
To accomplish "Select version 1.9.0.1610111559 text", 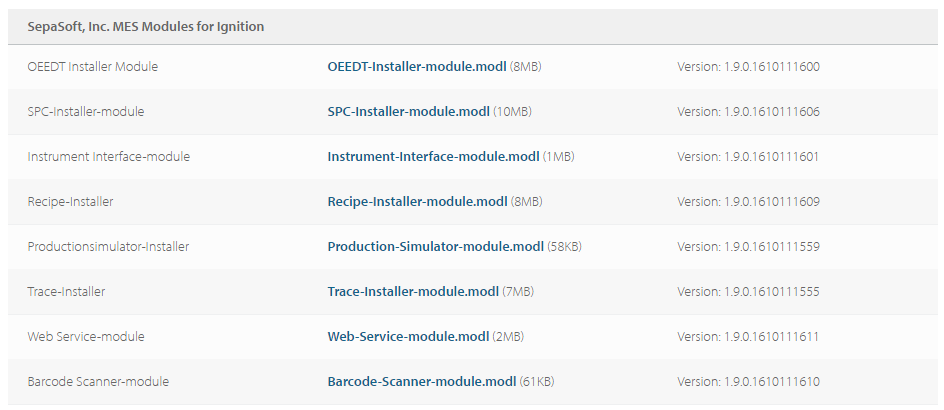I will pos(748,246).
